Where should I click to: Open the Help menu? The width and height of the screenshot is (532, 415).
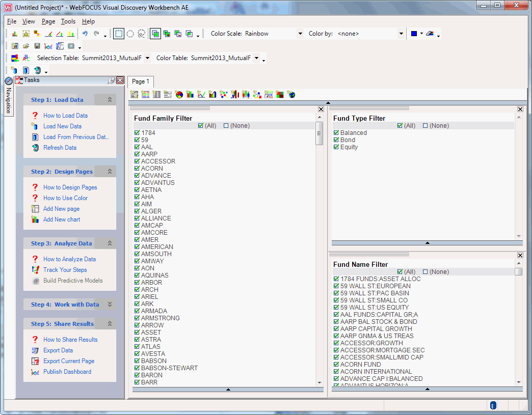(x=88, y=21)
